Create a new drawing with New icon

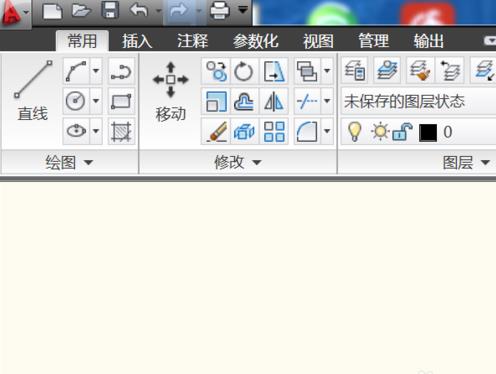(52, 11)
